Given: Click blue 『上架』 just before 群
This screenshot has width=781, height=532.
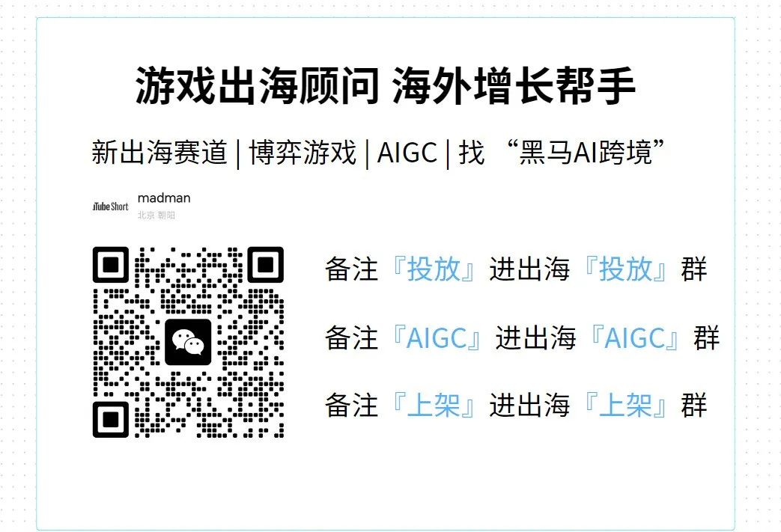Looking at the screenshot, I should 625,405.
